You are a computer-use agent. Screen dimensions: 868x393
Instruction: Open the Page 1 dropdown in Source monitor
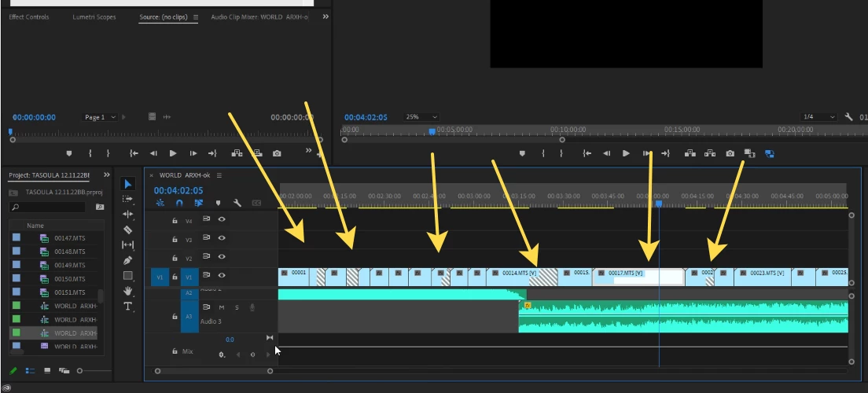pos(100,117)
